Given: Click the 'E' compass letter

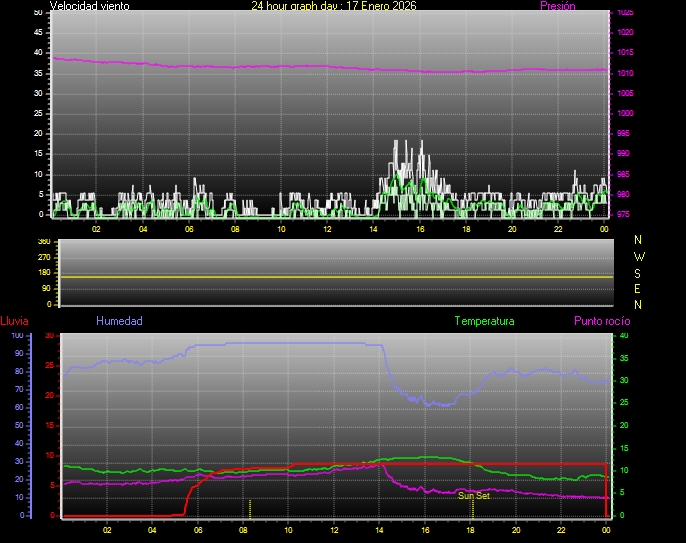Looking at the screenshot, I should pos(639,288).
